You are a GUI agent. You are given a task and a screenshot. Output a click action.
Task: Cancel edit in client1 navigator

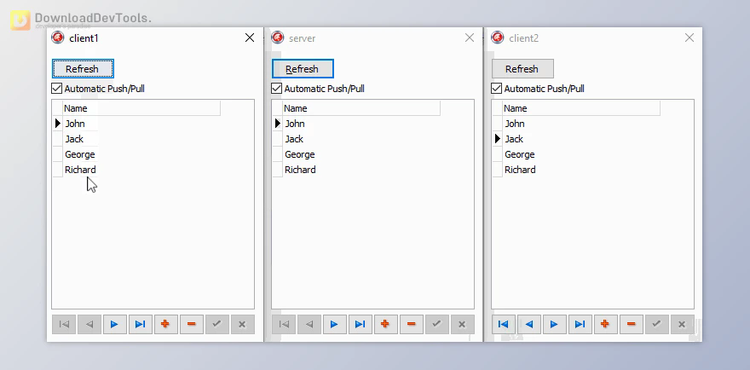tap(243, 324)
